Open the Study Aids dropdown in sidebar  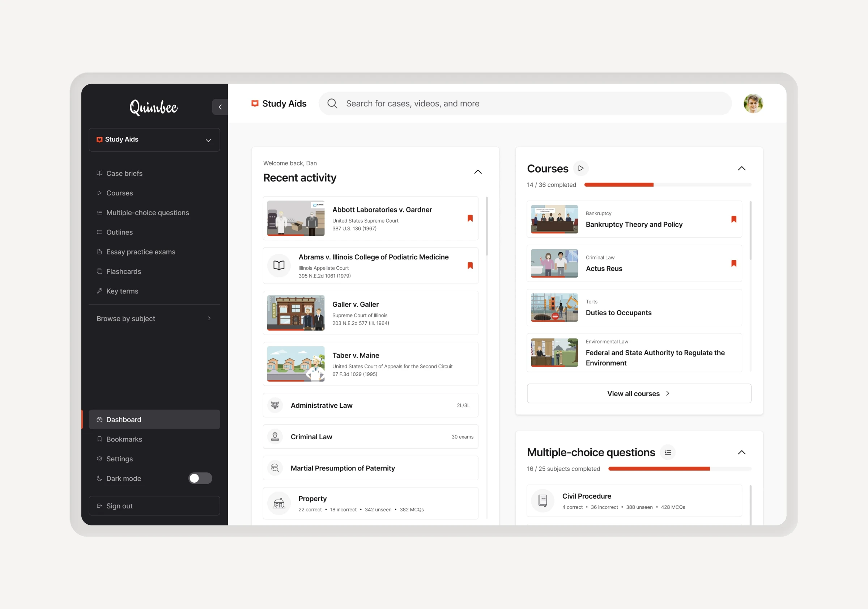coord(154,140)
